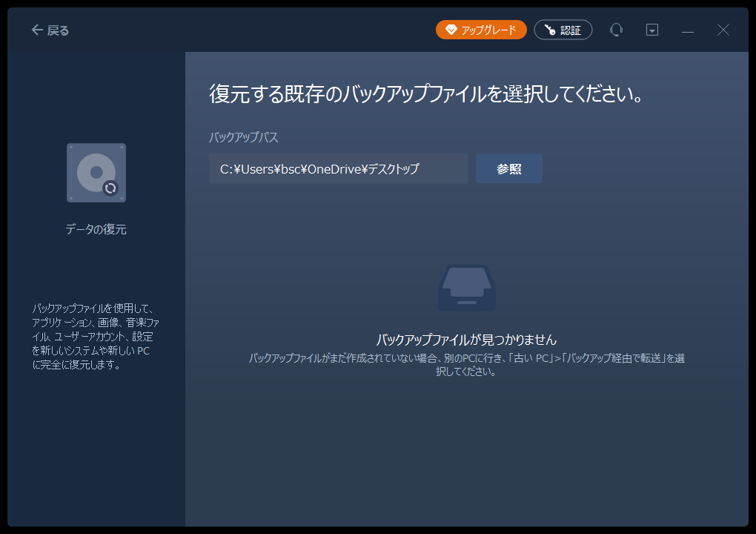Go back with the 戻る button
Viewport: 756px width, 534px height.
point(50,30)
